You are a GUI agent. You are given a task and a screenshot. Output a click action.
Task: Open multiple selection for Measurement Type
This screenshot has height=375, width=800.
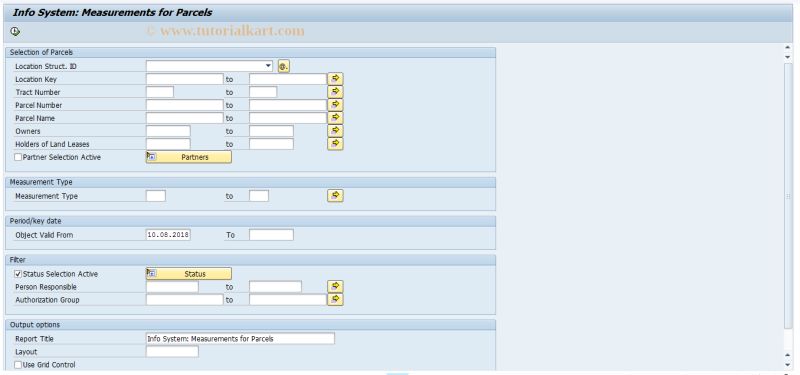[x=335, y=196]
